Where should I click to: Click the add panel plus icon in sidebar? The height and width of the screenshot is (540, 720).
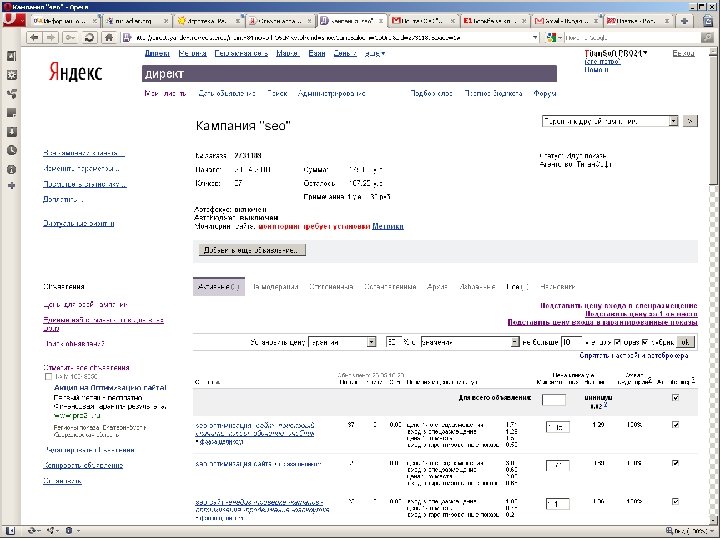(x=11, y=186)
